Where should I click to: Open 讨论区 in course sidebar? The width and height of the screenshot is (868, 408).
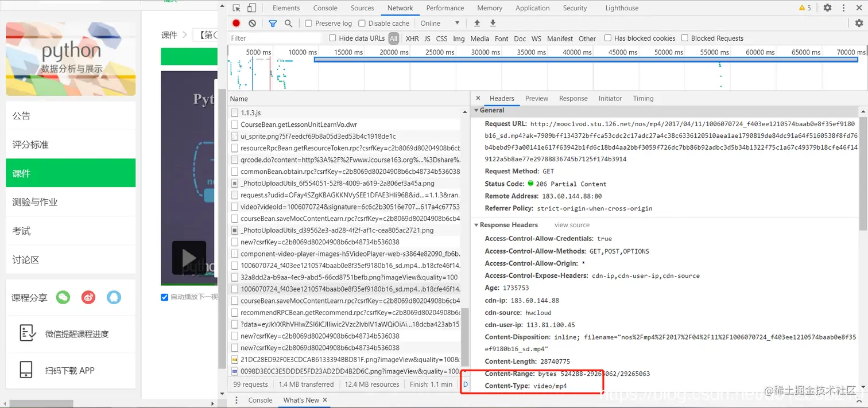pyautogui.click(x=71, y=259)
